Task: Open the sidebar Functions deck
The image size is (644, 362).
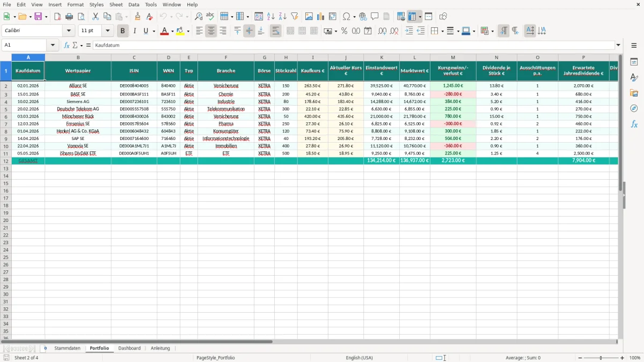Action: pos(634,124)
